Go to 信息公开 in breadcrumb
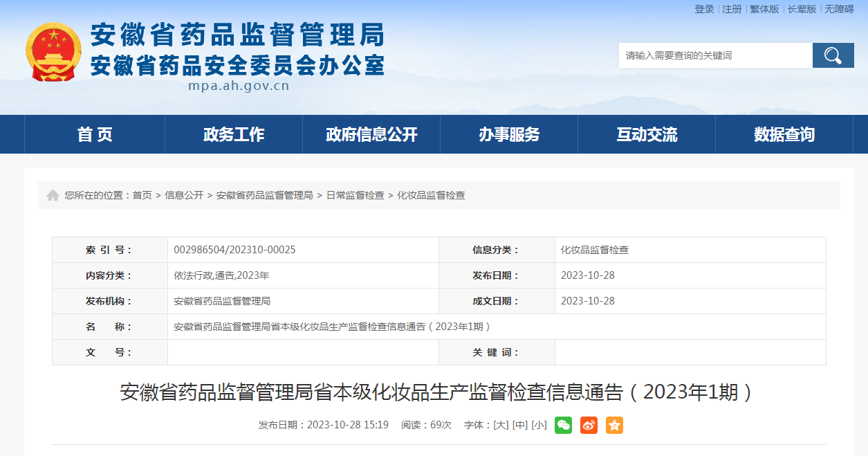The width and height of the screenshot is (868, 456). pos(184,195)
